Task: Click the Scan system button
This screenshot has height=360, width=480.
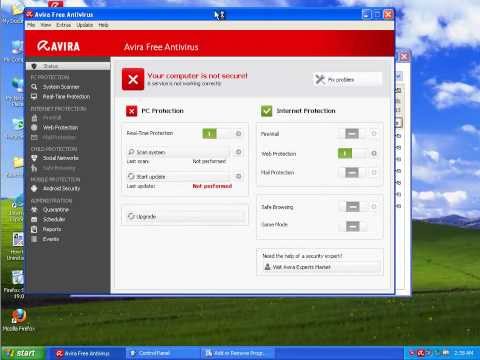Action: [x=178, y=152]
